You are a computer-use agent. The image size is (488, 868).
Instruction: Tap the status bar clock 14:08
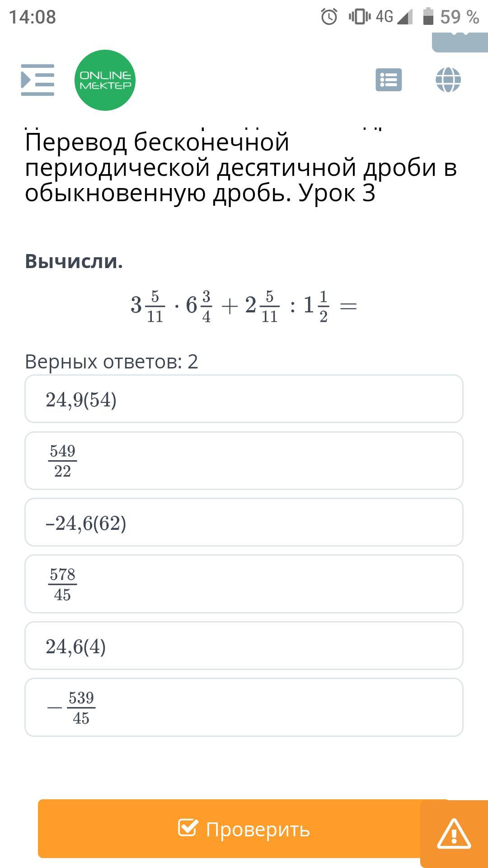tap(33, 17)
